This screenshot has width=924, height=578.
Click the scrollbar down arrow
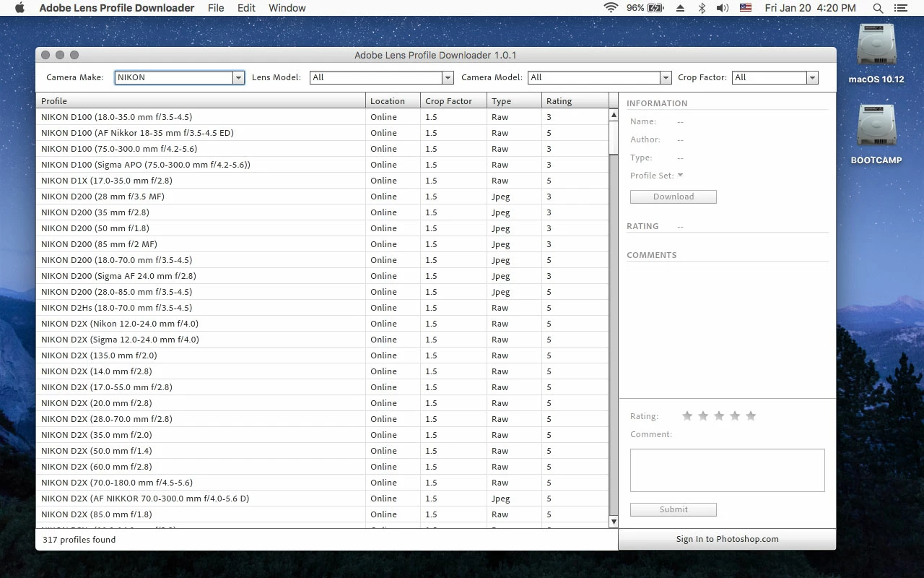coord(614,521)
